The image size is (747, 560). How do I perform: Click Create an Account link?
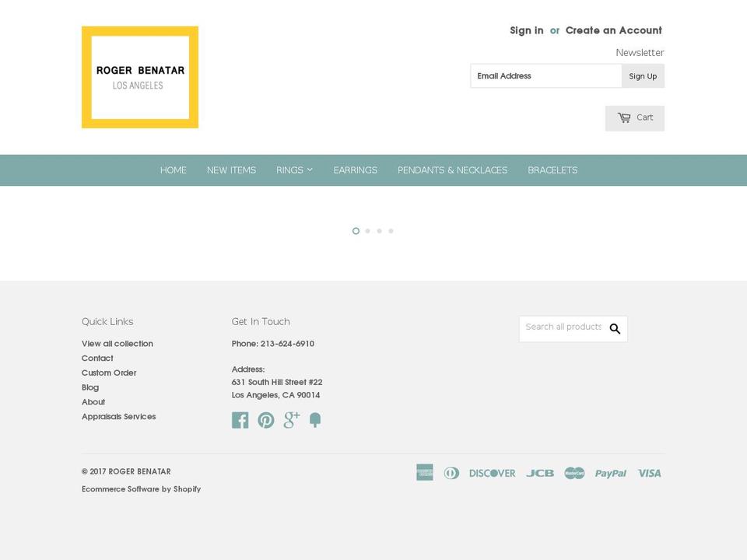[x=614, y=30]
